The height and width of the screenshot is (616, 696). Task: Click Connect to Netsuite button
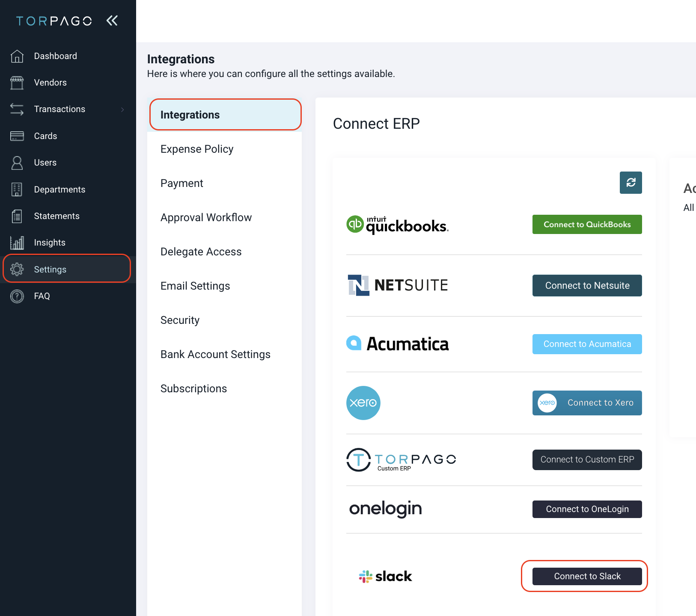pos(587,285)
